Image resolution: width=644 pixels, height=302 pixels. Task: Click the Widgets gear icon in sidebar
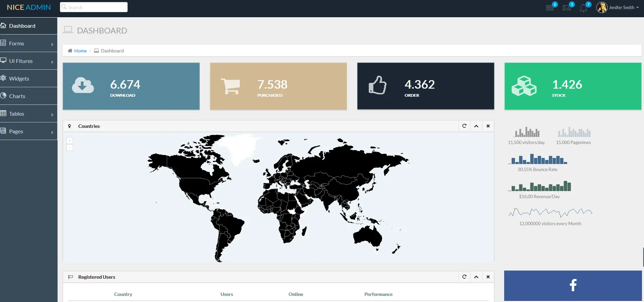pyautogui.click(x=3, y=78)
